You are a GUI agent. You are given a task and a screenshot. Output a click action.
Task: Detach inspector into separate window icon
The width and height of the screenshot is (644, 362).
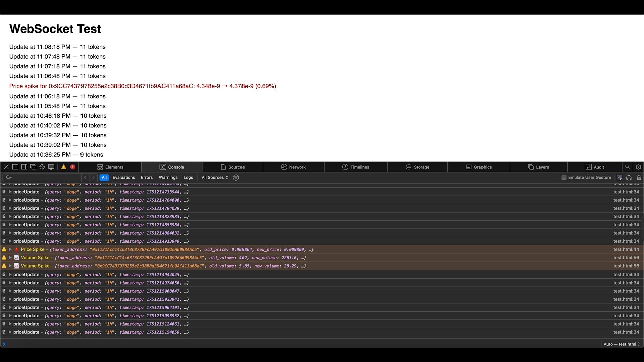coord(33,167)
